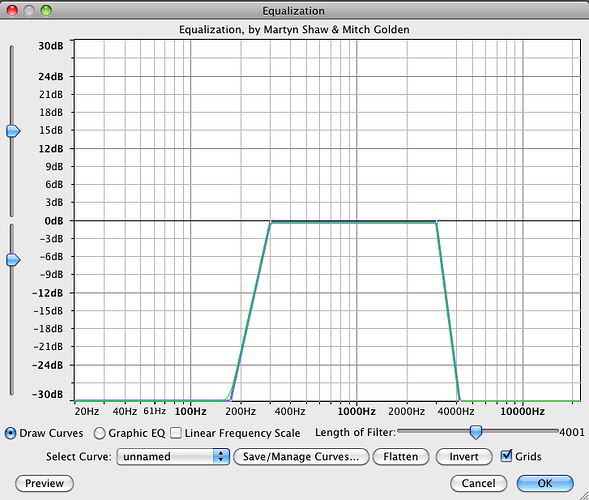Click the 2000Hz frequency label
This screenshot has height=500, width=589.
coord(406,412)
